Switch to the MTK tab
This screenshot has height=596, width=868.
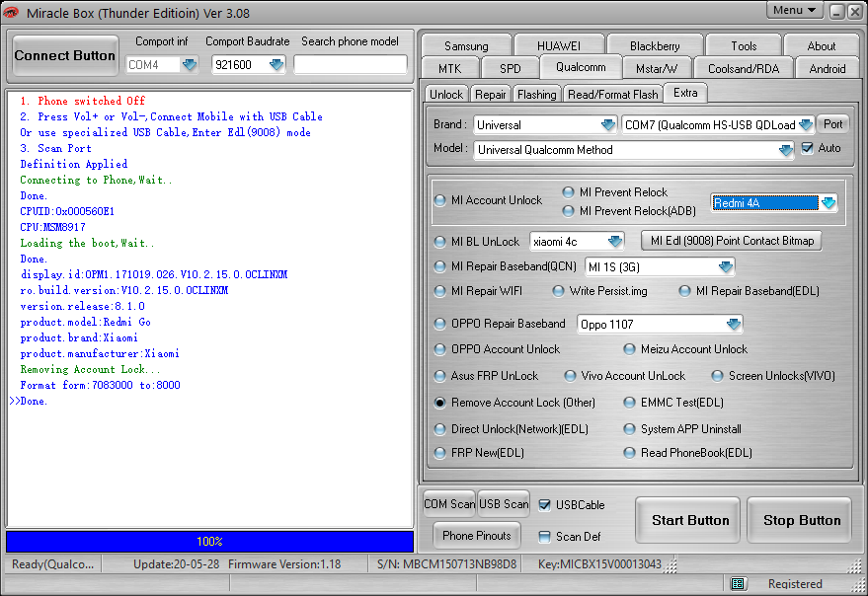coord(449,69)
